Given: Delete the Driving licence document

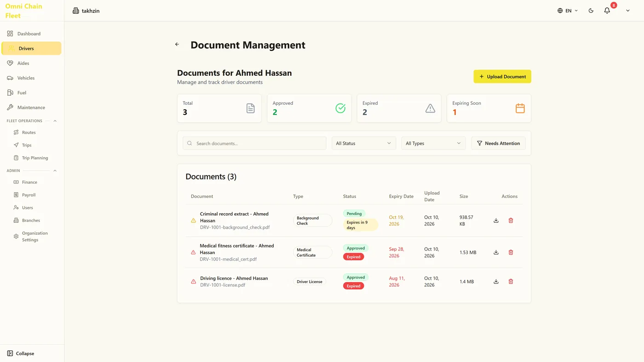Looking at the screenshot, I should pos(511,282).
